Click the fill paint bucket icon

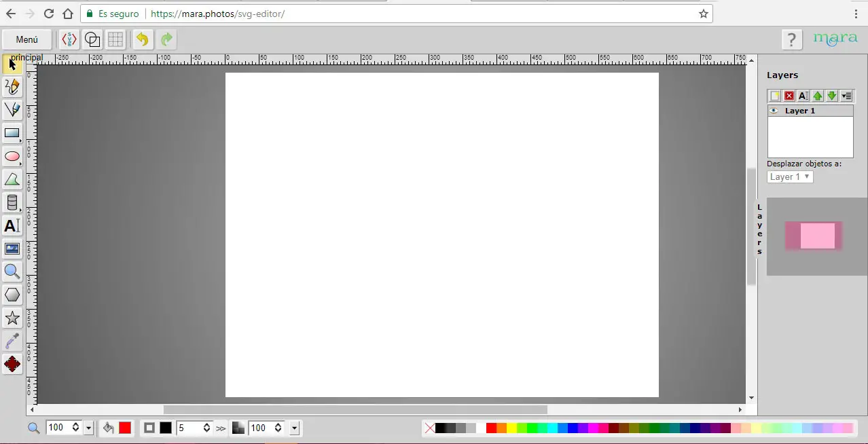pyautogui.click(x=109, y=428)
